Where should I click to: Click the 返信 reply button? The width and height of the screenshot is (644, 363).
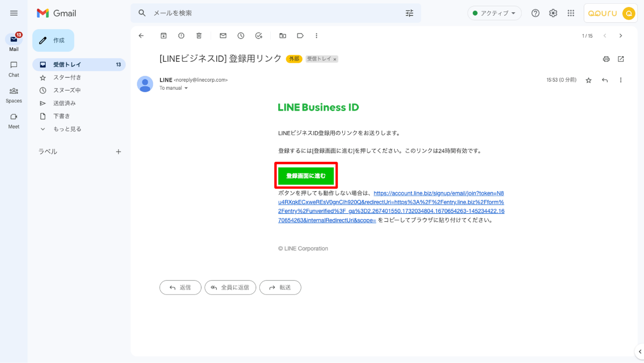180,287
